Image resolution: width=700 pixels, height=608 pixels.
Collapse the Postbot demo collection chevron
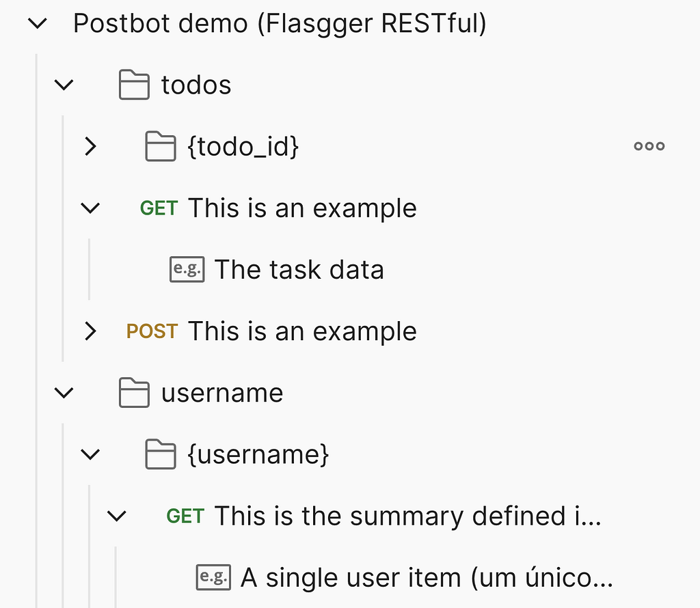coord(38,23)
